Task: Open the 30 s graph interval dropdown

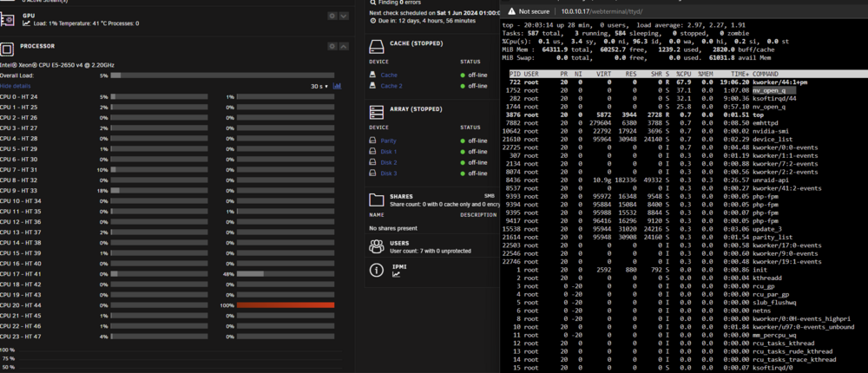Action: coord(320,87)
